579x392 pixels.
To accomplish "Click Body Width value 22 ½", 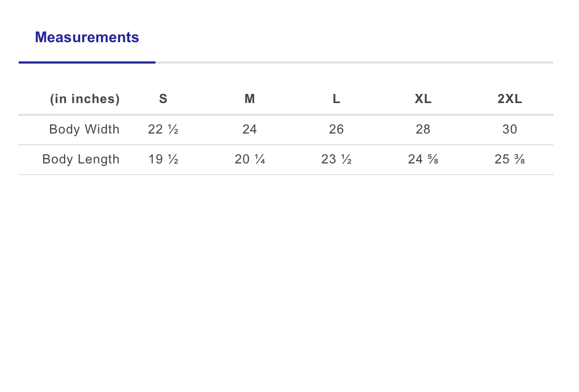I will click(163, 129).
